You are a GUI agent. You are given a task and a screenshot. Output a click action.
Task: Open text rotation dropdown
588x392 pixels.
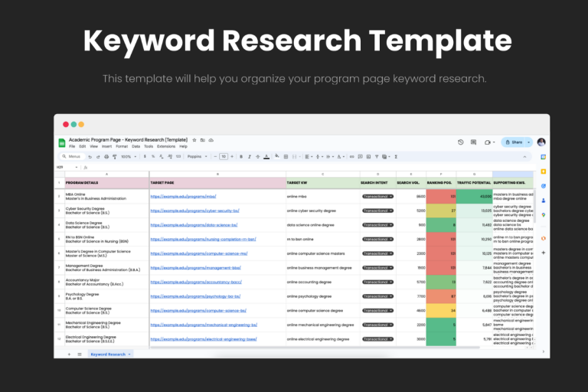[340, 157]
